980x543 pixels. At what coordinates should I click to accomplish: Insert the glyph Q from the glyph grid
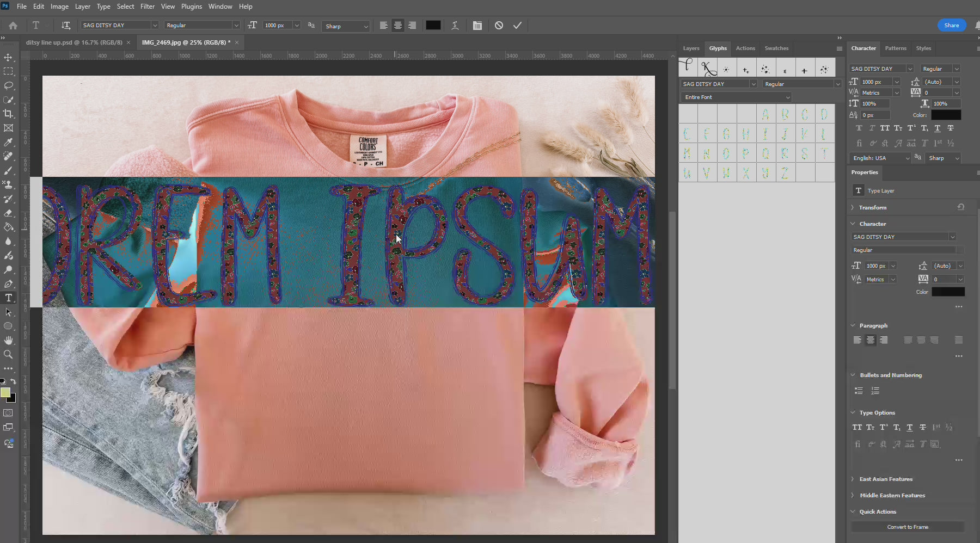click(x=765, y=153)
